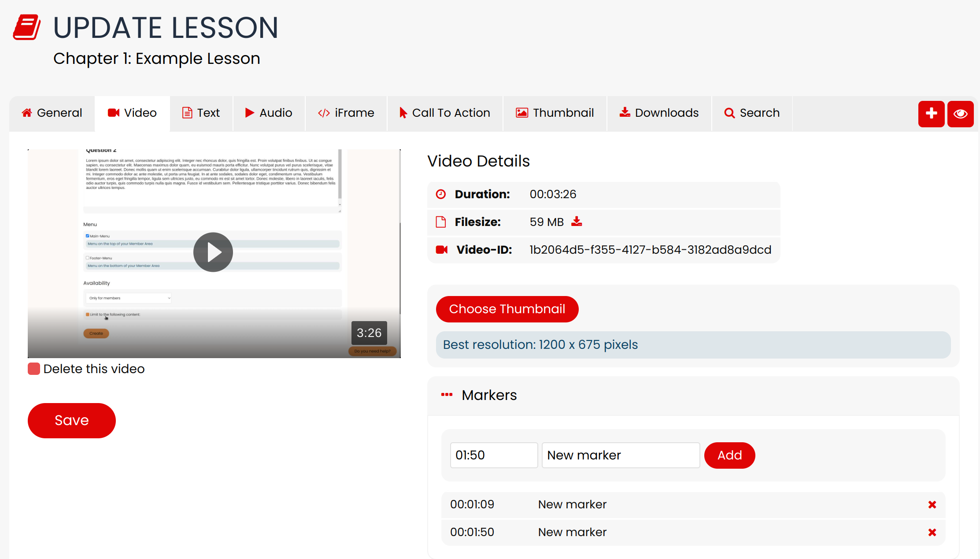Click the Markers dots icon
Image resolution: width=980 pixels, height=559 pixels.
coord(447,395)
